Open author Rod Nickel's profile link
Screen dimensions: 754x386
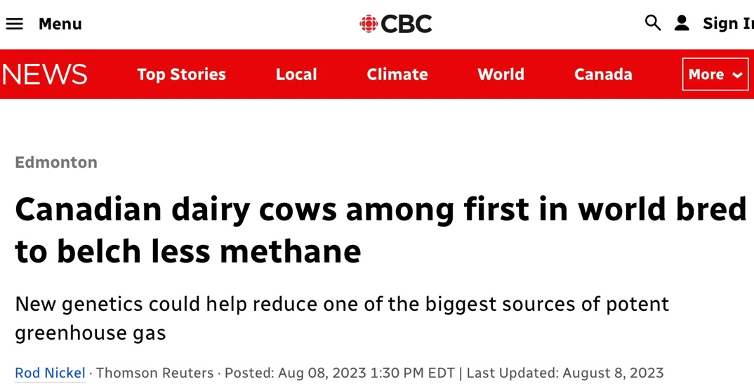[x=50, y=373]
